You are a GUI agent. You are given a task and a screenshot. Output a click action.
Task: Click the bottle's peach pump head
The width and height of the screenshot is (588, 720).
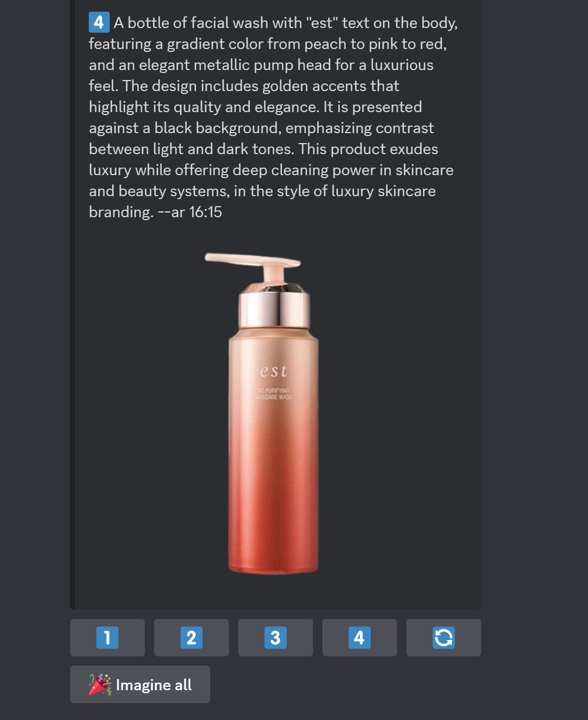pos(252,265)
